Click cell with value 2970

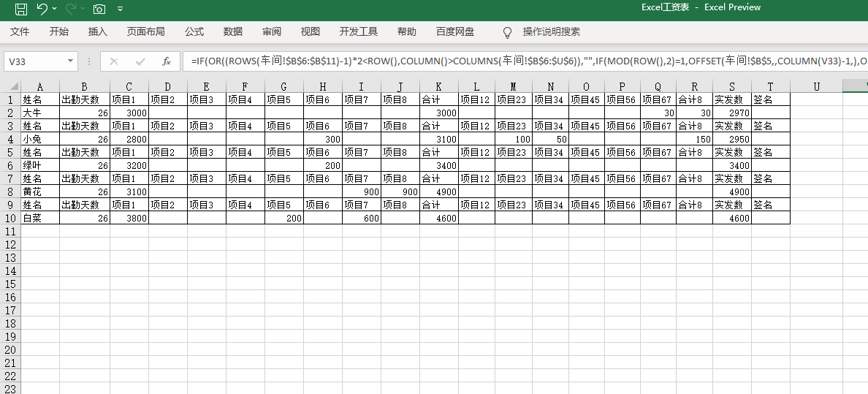click(732, 113)
